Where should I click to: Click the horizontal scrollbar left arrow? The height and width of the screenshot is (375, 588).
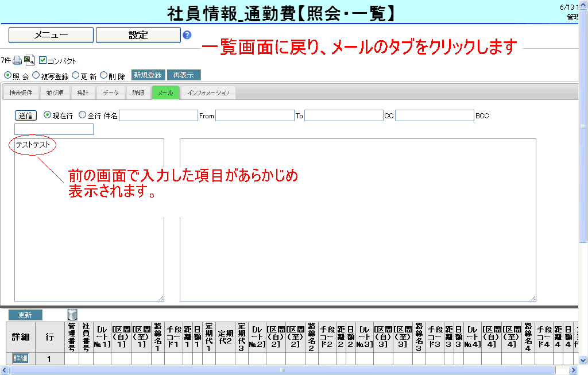[x=5, y=370]
